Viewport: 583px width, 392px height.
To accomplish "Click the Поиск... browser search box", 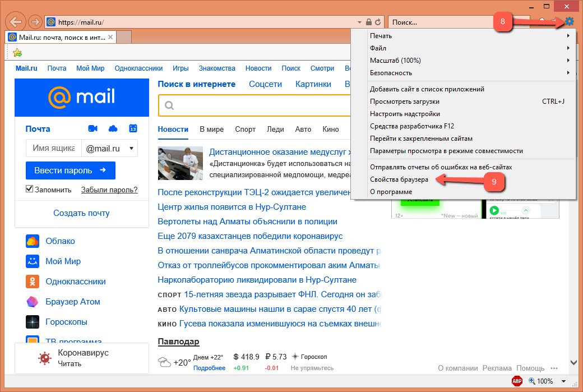I will coord(441,22).
